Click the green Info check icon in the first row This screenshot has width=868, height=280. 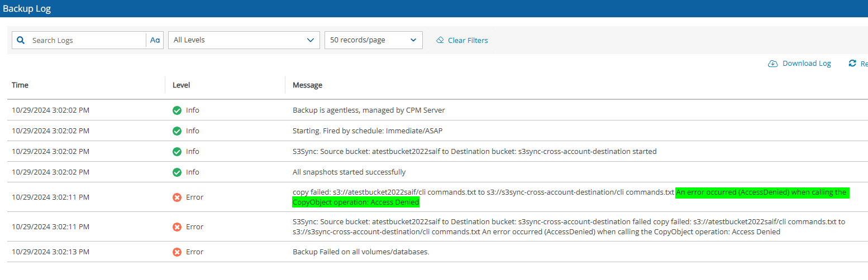177,110
